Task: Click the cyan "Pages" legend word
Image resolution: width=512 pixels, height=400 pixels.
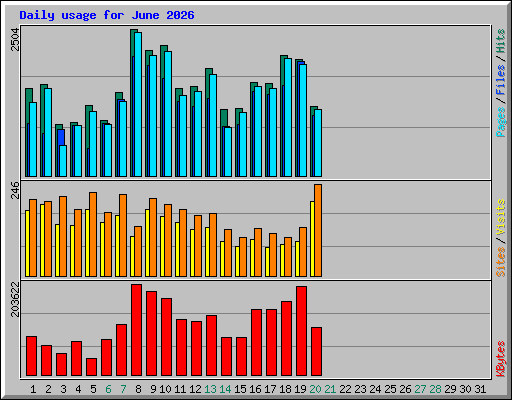Action: [500, 122]
